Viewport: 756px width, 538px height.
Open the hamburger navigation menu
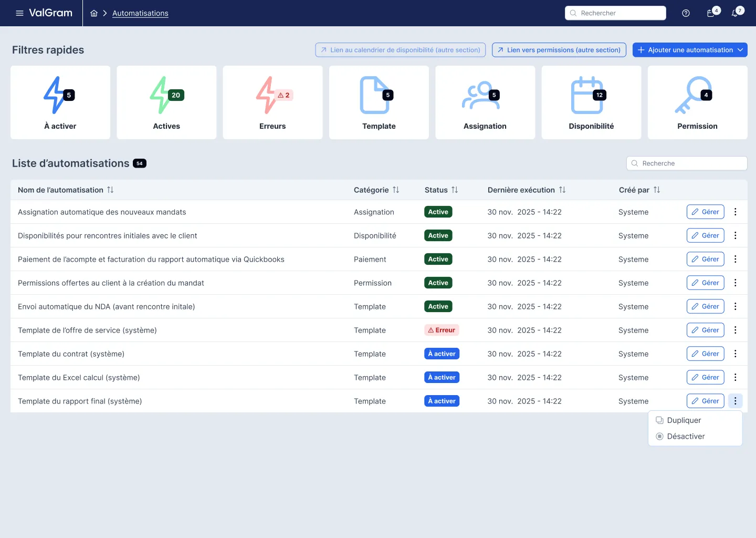click(19, 13)
